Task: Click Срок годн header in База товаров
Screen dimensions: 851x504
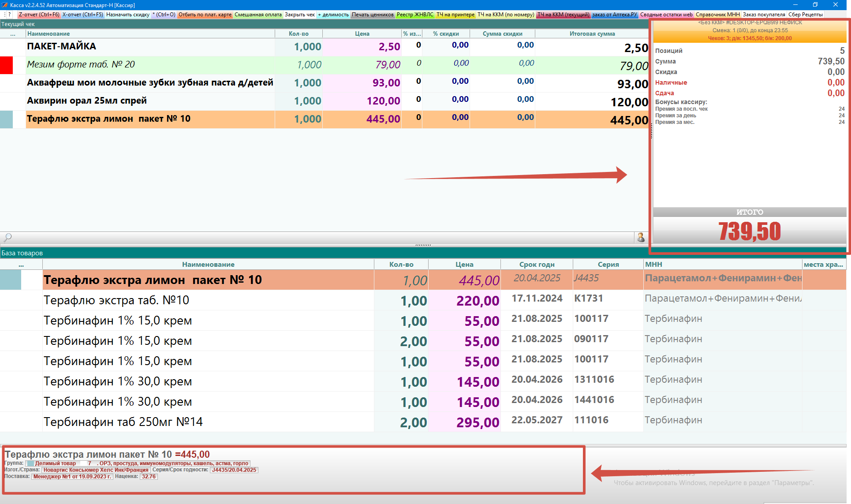Action: pos(537,265)
